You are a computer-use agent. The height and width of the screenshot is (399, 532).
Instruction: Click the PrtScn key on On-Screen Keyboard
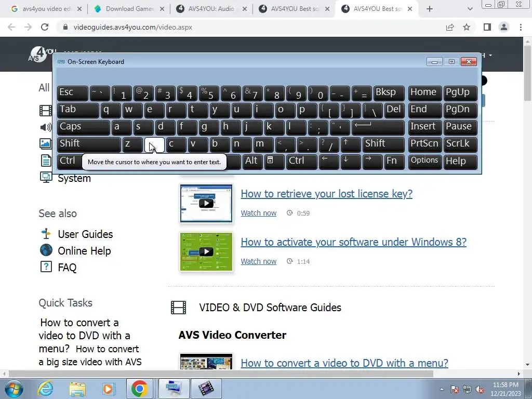pyautogui.click(x=425, y=144)
